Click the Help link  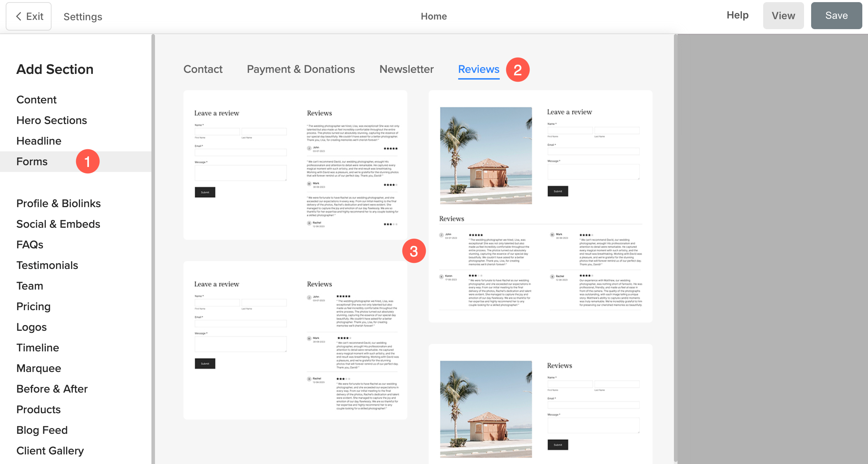click(737, 15)
